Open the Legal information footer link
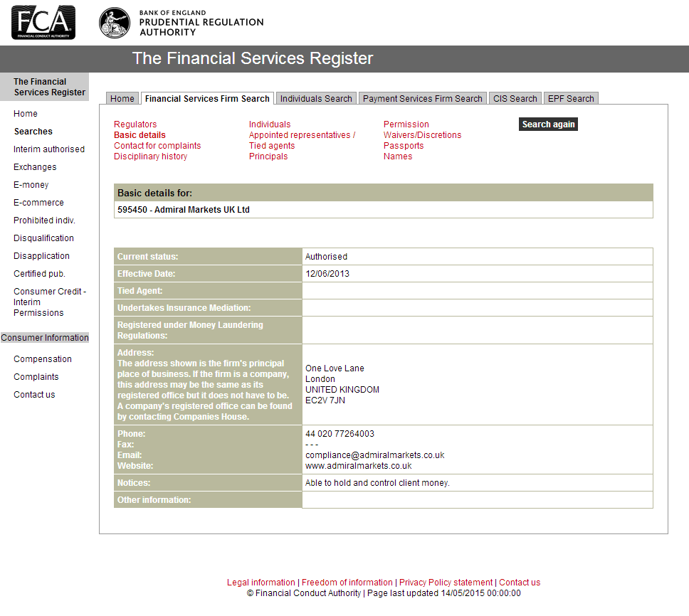The height and width of the screenshot is (616, 689). click(261, 582)
